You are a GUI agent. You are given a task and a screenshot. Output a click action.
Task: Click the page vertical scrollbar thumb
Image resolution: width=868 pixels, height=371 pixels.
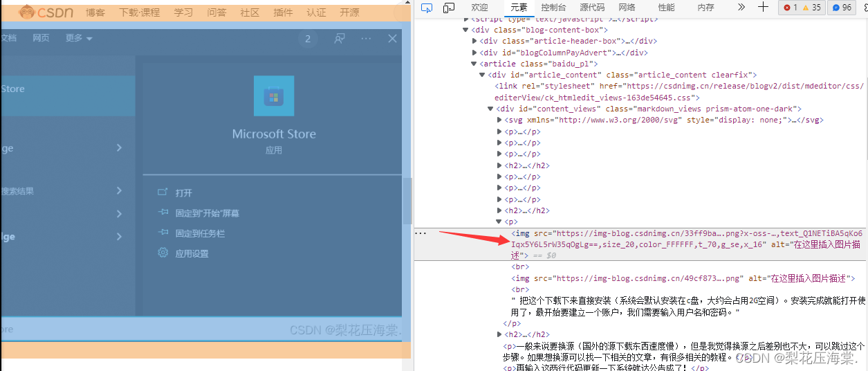pyautogui.click(x=408, y=201)
